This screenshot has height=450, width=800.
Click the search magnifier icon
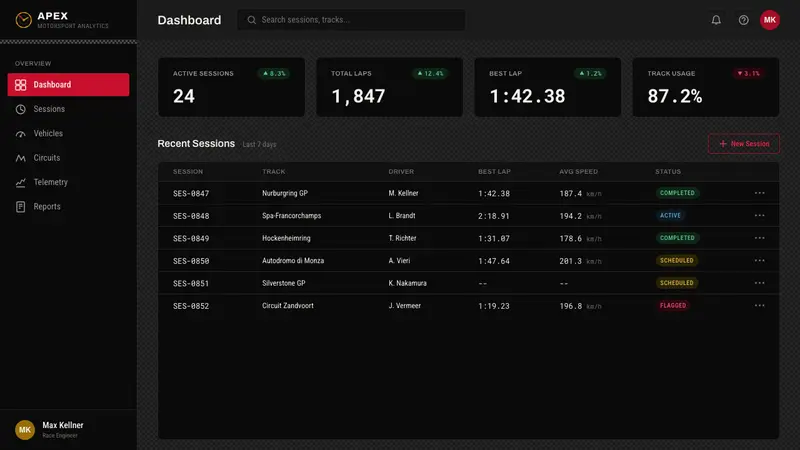tap(252, 20)
